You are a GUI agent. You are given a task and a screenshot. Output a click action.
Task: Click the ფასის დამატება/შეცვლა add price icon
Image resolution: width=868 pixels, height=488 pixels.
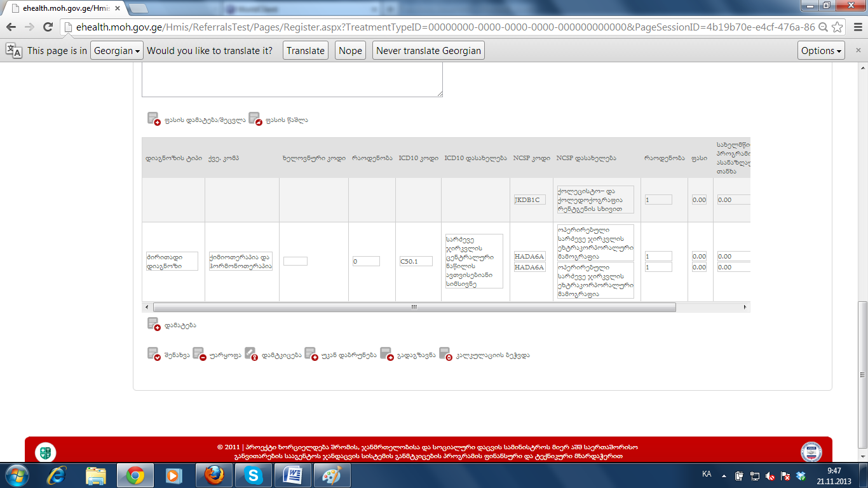154,119
